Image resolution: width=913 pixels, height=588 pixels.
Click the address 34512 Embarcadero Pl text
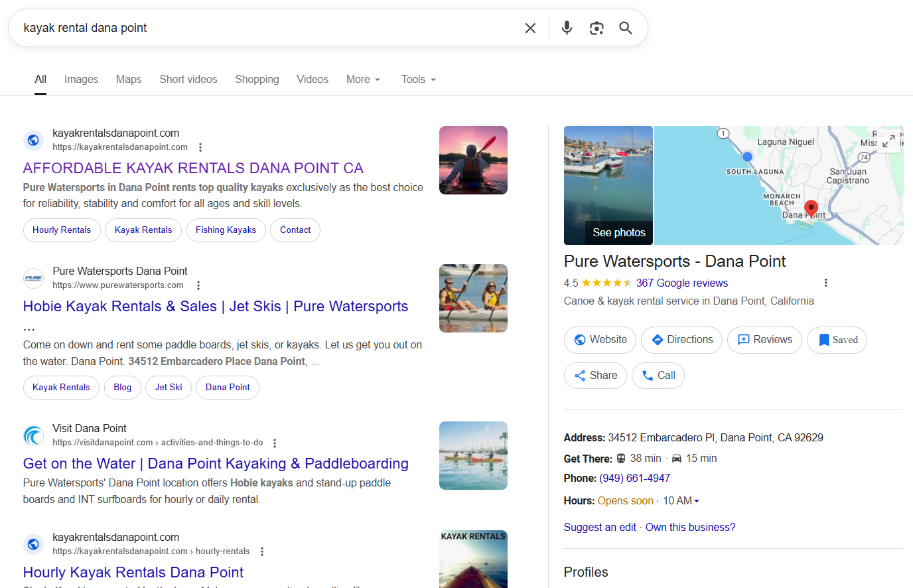coord(715,438)
